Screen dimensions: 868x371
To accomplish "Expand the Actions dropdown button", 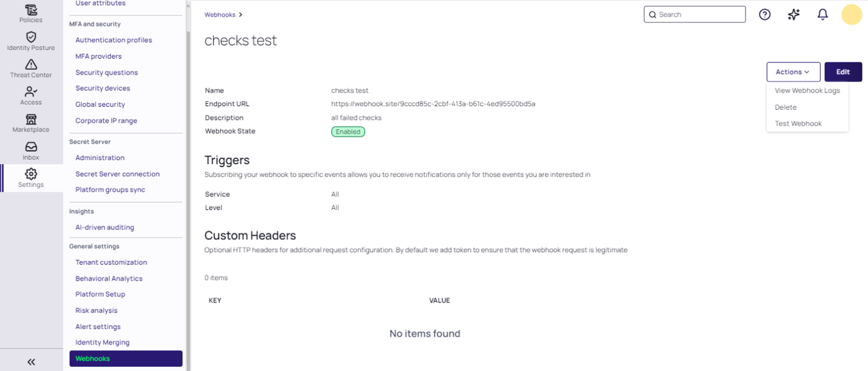I will point(793,72).
